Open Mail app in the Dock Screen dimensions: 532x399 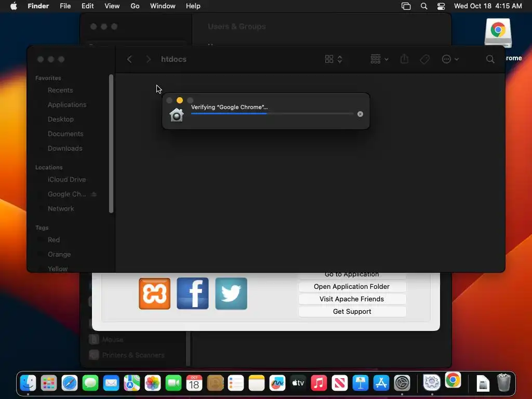click(111, 383)
